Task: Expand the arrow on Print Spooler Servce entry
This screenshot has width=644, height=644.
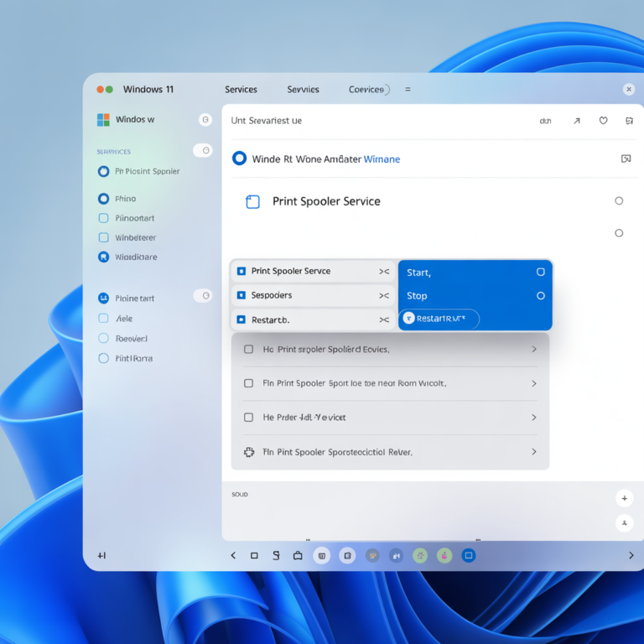Action: [x=384, y=272]
